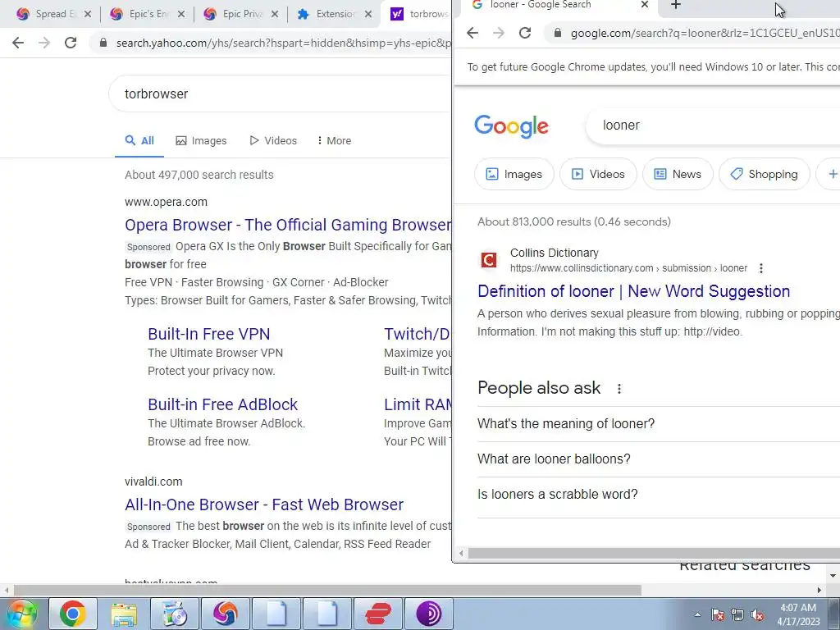This screenshot has width=840, height=630.
Task: Close the Epic Privacy tab
Action: point(275,14)
